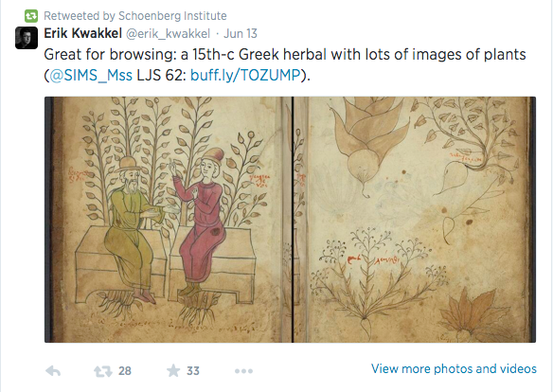View the favorites count of 33
The image size is (553, 392).
point(193,371)
